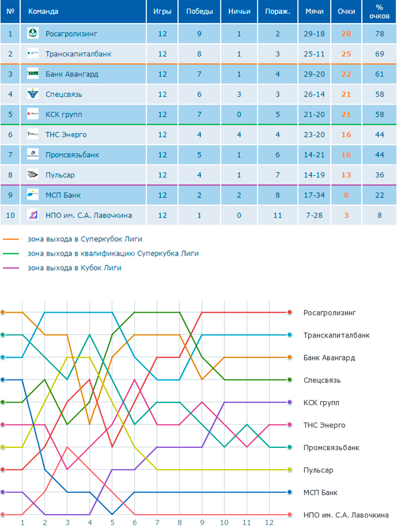
Task: Click the Победы column header
Action: click(x=199, y=12)
